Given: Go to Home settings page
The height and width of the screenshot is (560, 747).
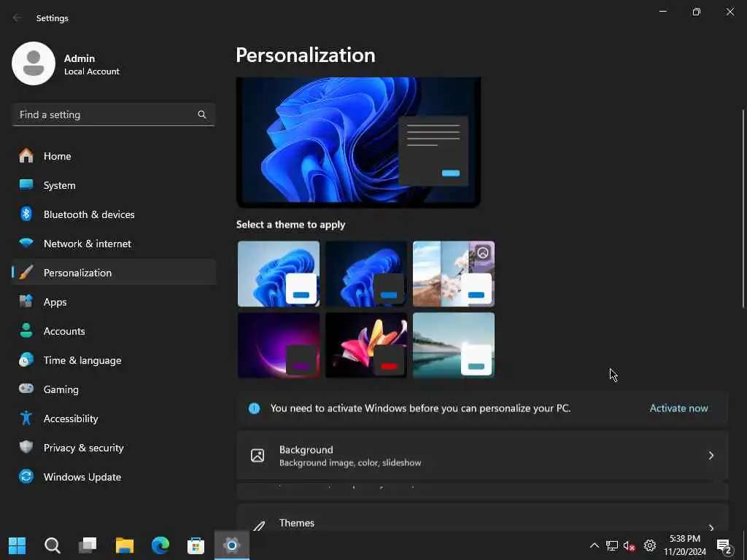Looking at the screenshot, I should pyautogui.click(x=114, y=156).
